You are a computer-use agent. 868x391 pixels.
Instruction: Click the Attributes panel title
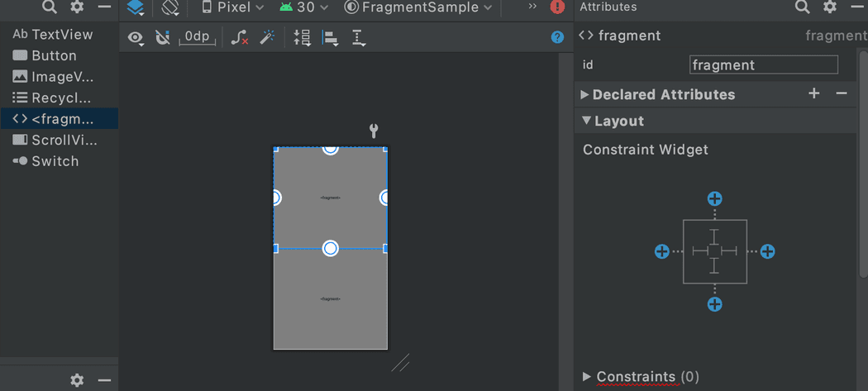click(608, 7)
